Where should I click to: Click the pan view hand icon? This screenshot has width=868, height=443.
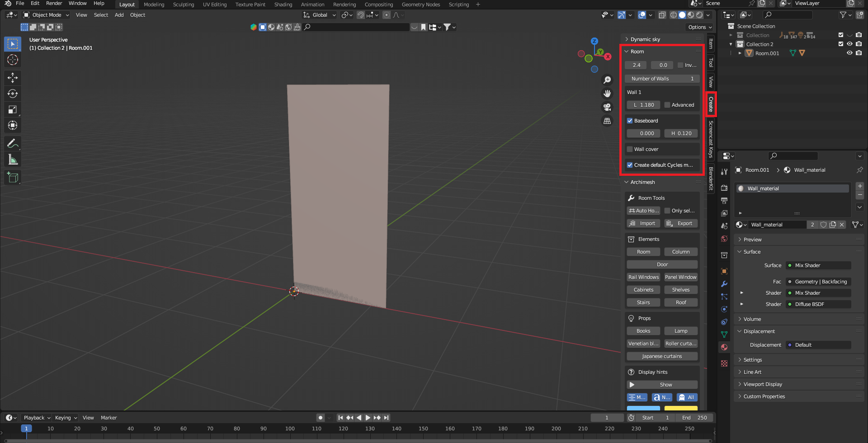pos(607,94)
